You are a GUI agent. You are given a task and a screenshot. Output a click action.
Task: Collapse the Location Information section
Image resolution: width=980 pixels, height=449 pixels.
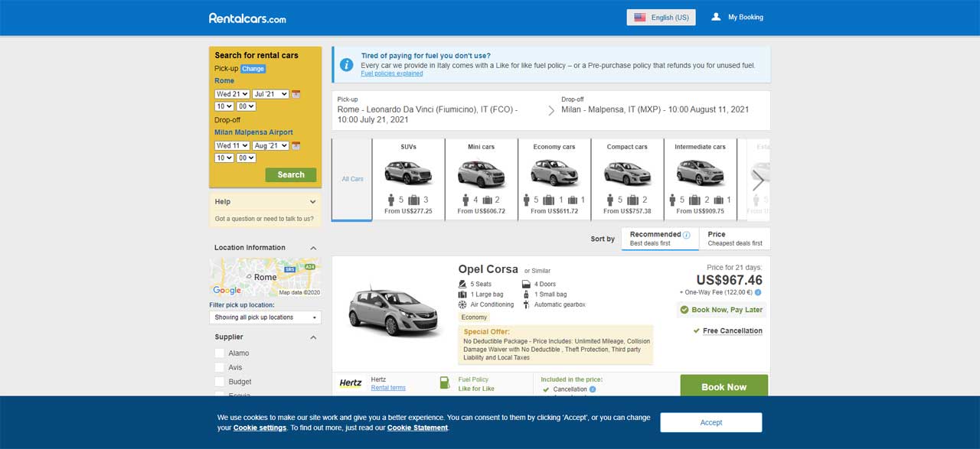(313, 248)
